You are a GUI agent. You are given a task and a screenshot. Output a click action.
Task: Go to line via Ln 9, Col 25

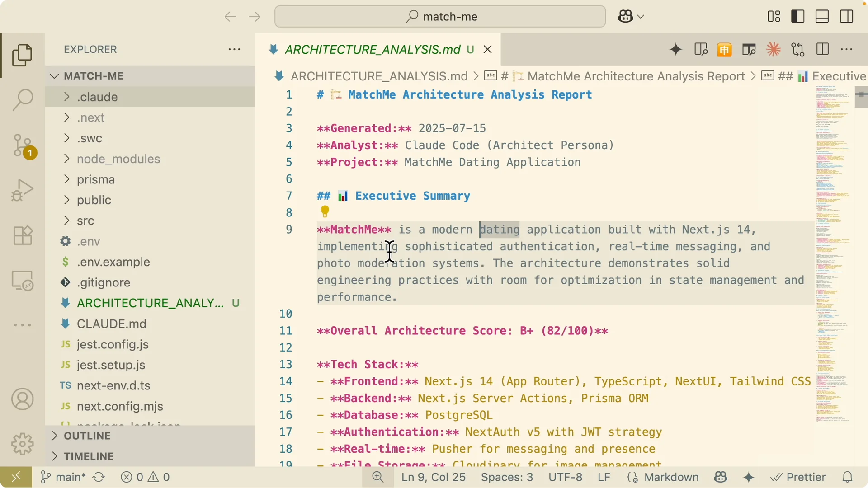click(434, 477)
